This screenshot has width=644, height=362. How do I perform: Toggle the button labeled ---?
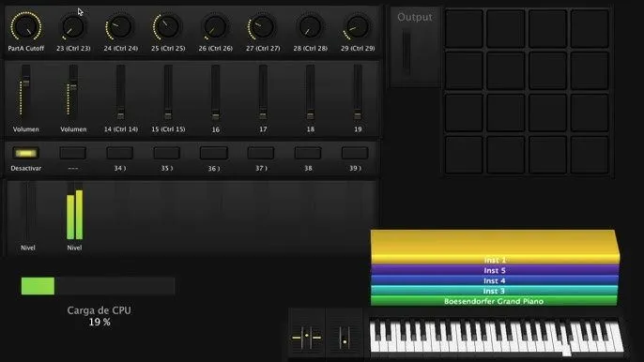click(x=72, y=153)
